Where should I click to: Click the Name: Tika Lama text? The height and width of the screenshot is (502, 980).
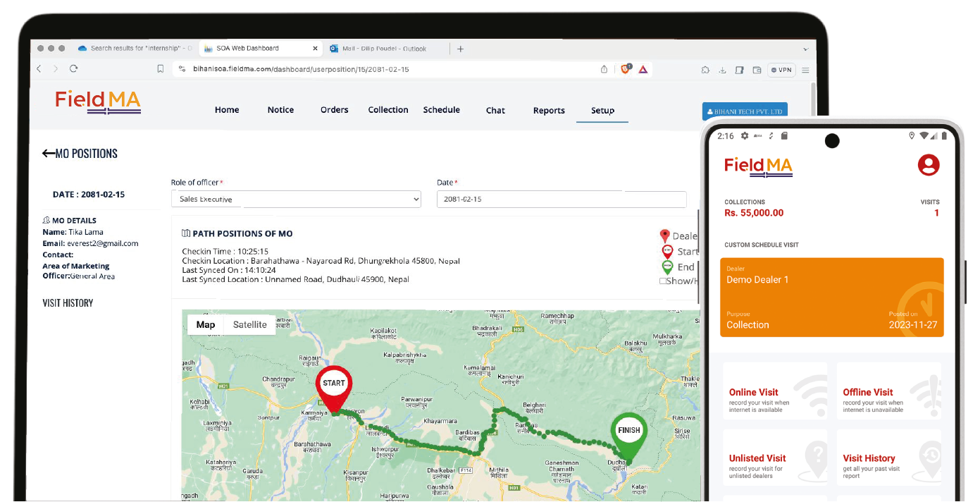pos(73,232)
